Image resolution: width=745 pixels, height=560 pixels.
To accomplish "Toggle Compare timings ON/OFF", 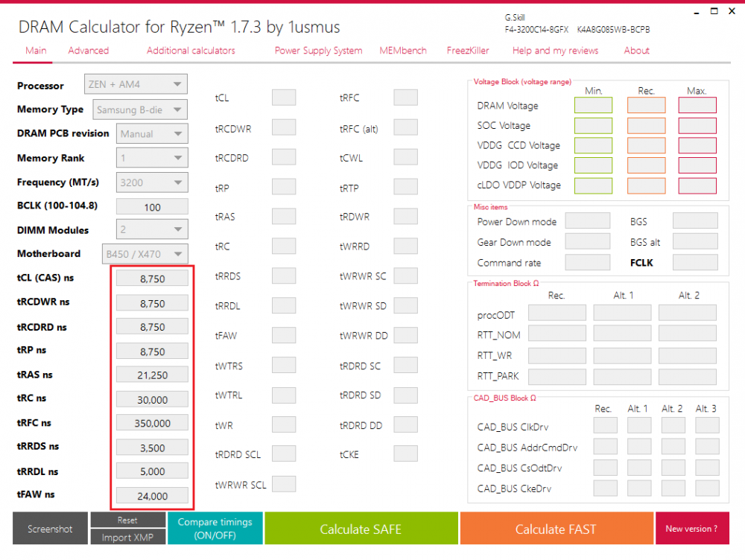I will pos(215,528).
